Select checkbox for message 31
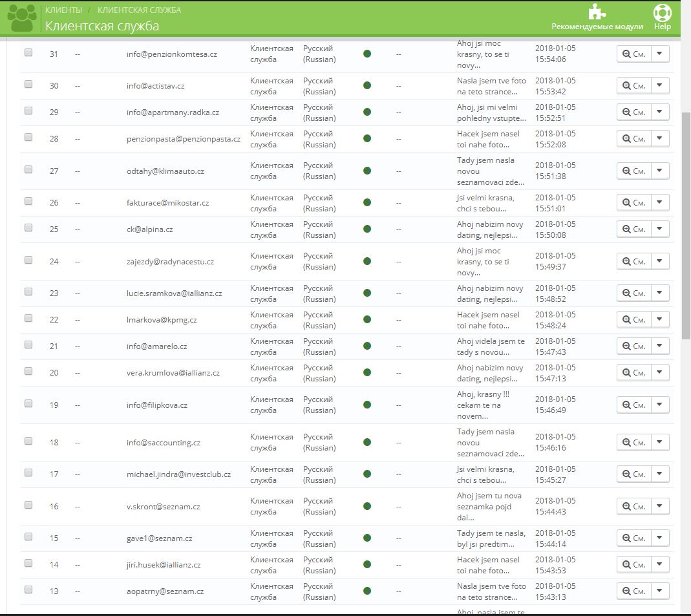This screenshot has height=616, width=691. (x=28, y=52)
